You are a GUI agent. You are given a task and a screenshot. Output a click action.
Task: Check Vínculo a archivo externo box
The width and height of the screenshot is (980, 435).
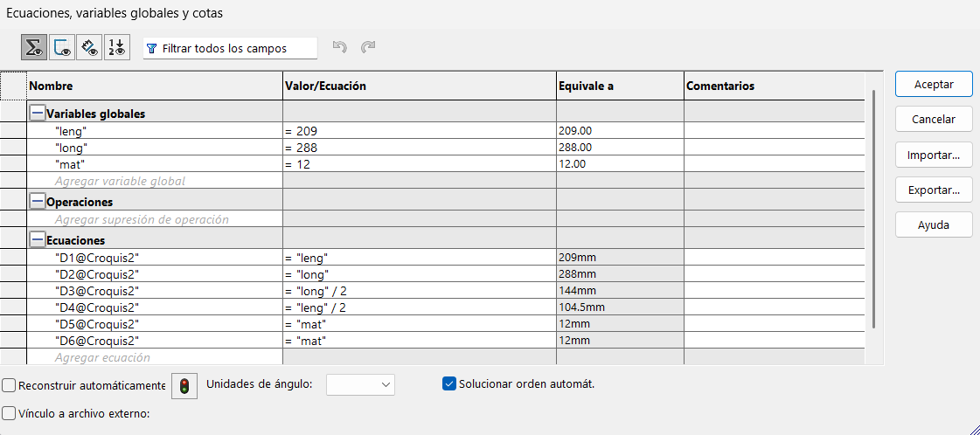click(x=9, y=414)
